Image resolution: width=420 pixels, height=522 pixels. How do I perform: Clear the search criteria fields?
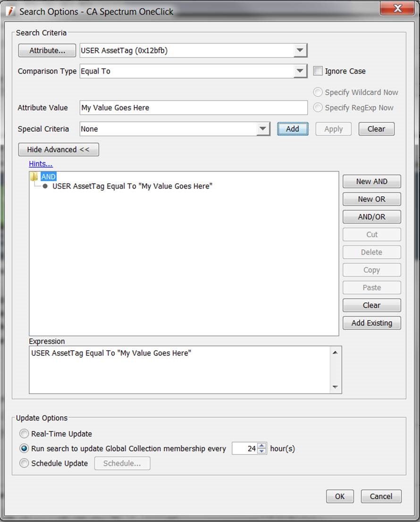[376, 129]
